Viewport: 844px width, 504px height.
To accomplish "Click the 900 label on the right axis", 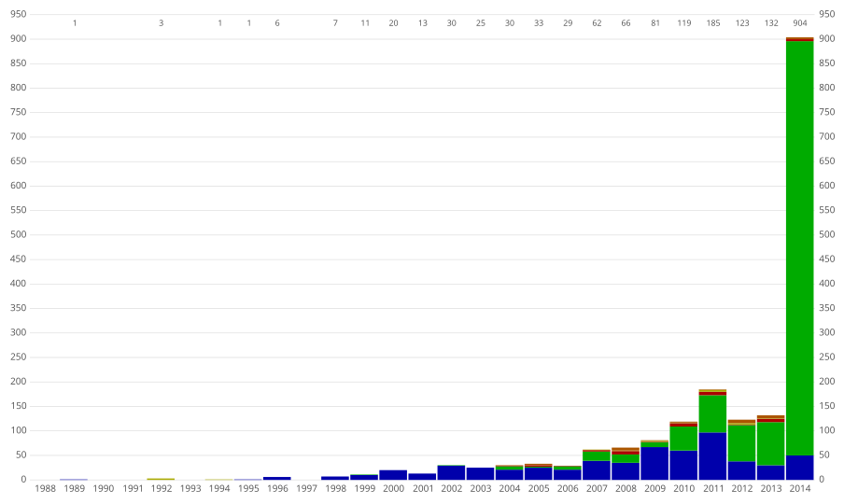I will [x=825, y=39].
